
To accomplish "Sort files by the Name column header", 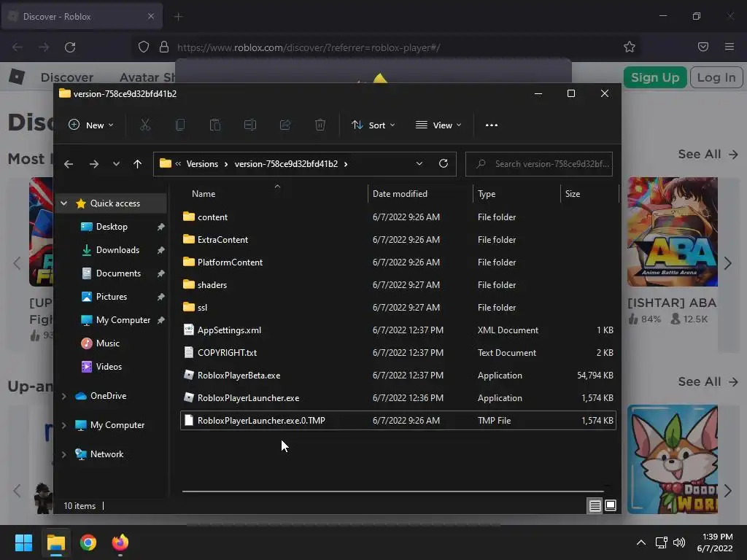I will [x=204, y=194].
